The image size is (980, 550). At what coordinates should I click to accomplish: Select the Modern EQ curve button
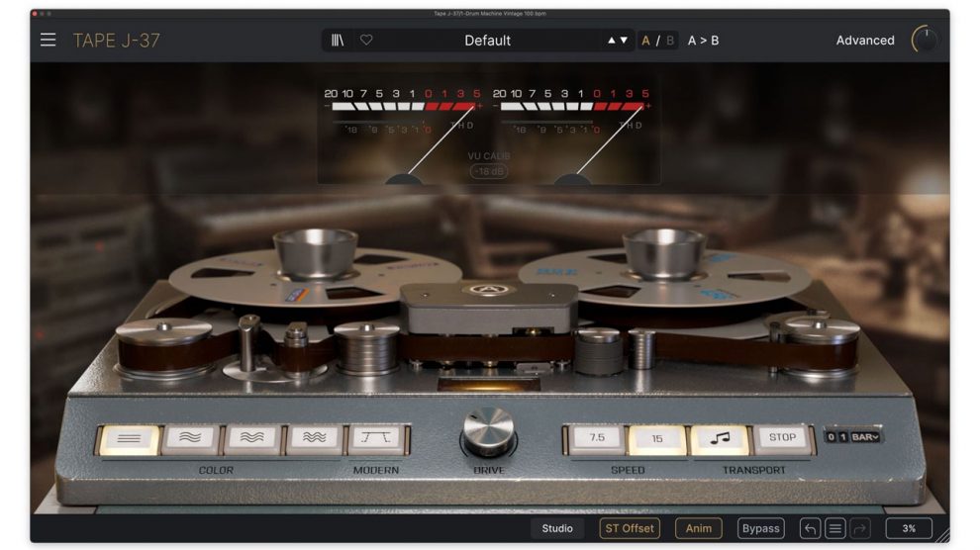[x=376, y=438]
